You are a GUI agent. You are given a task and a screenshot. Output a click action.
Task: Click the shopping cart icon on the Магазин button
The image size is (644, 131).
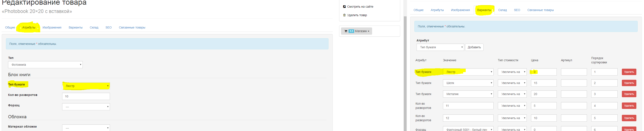pyautogui.click(x=346, y=31)
